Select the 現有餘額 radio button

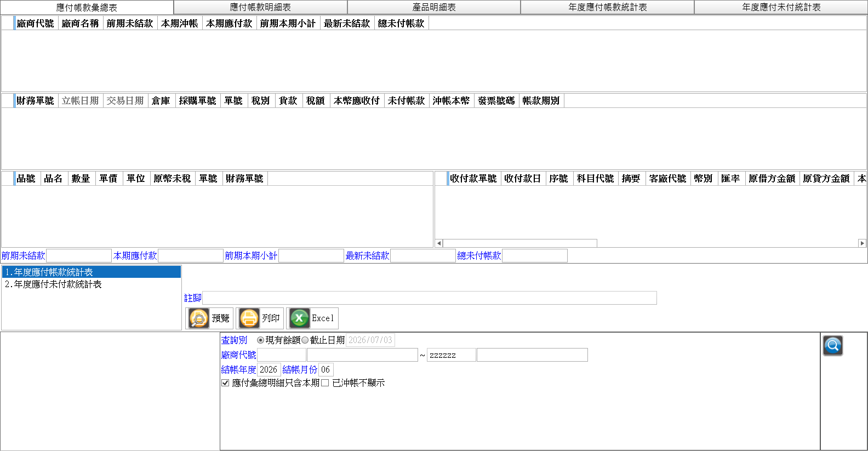(260, 340)
